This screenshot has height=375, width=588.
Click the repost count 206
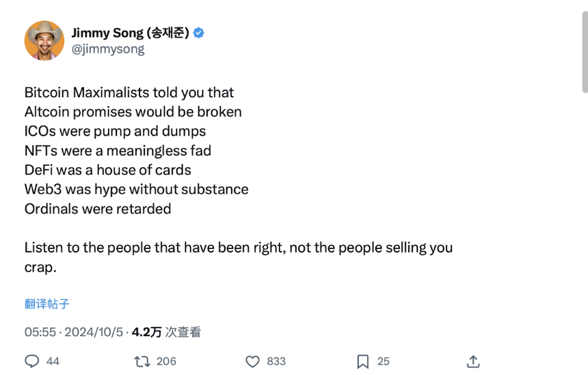166,361
